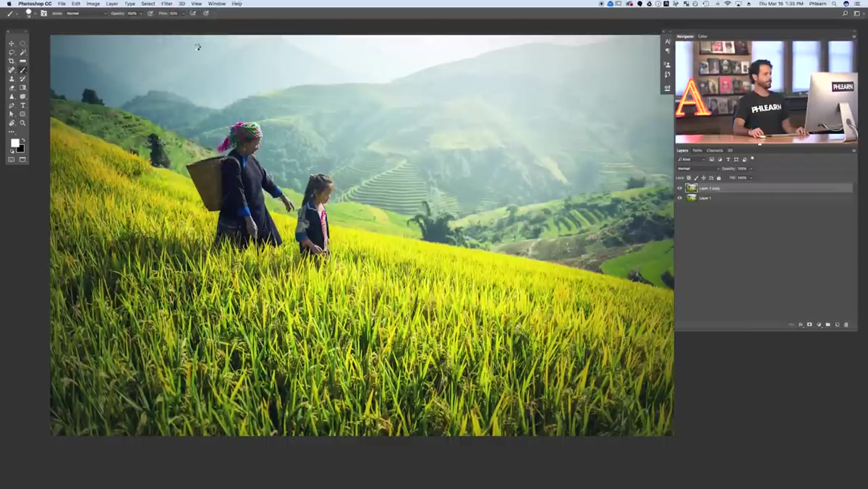Select the Crop tool

click(x=11, y=61)
